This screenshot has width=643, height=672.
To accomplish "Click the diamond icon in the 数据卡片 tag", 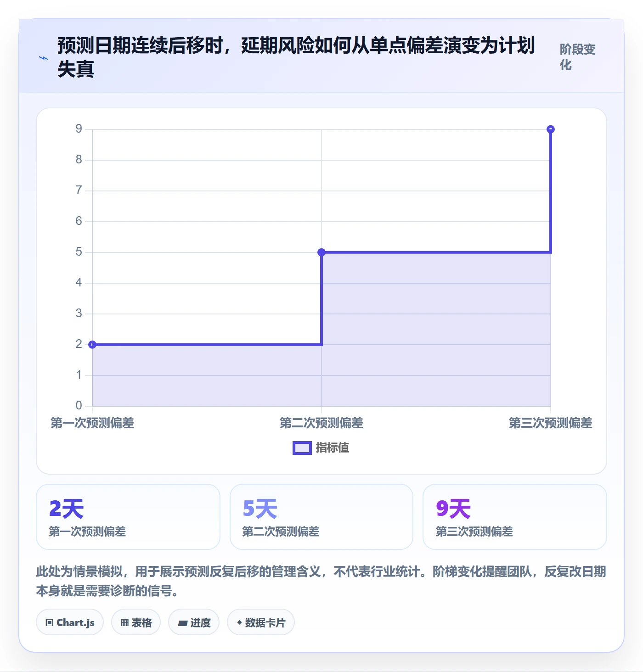I will coord(239,622).
